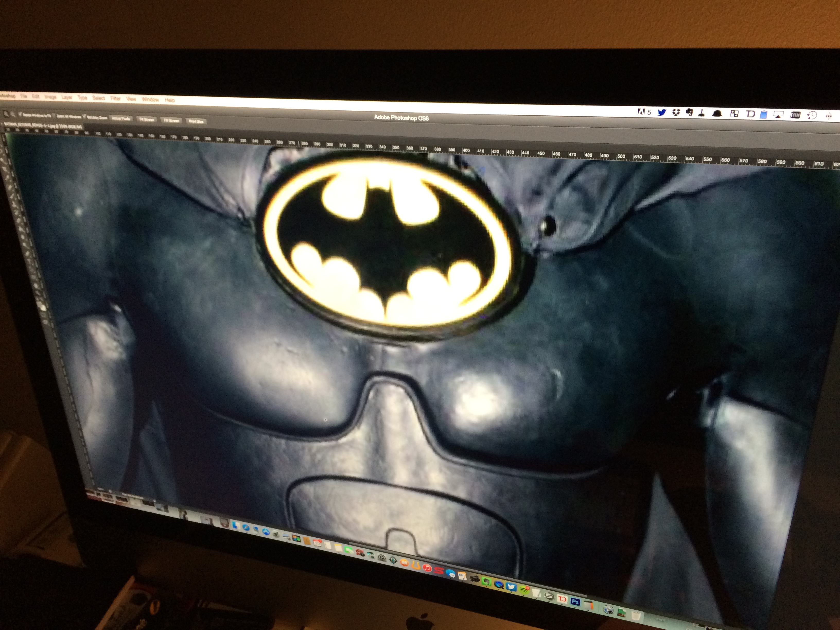Click the Fill Screen button
This screenshot has width=840, height=630.
(x=171, y=121)
